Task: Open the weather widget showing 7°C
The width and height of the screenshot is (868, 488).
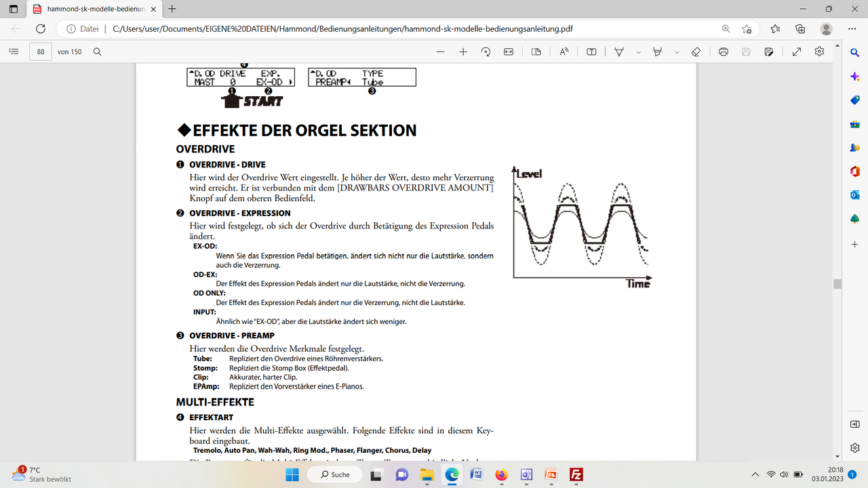Action: (x=41, y=474)
